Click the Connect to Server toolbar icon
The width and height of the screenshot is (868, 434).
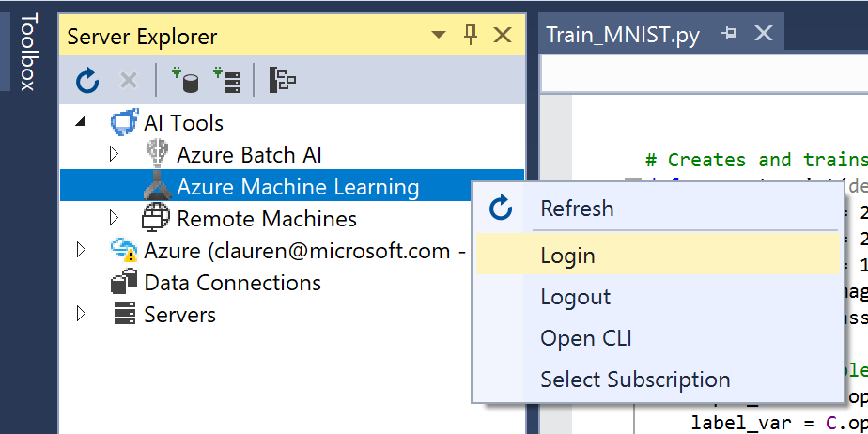tap(227, 80)
